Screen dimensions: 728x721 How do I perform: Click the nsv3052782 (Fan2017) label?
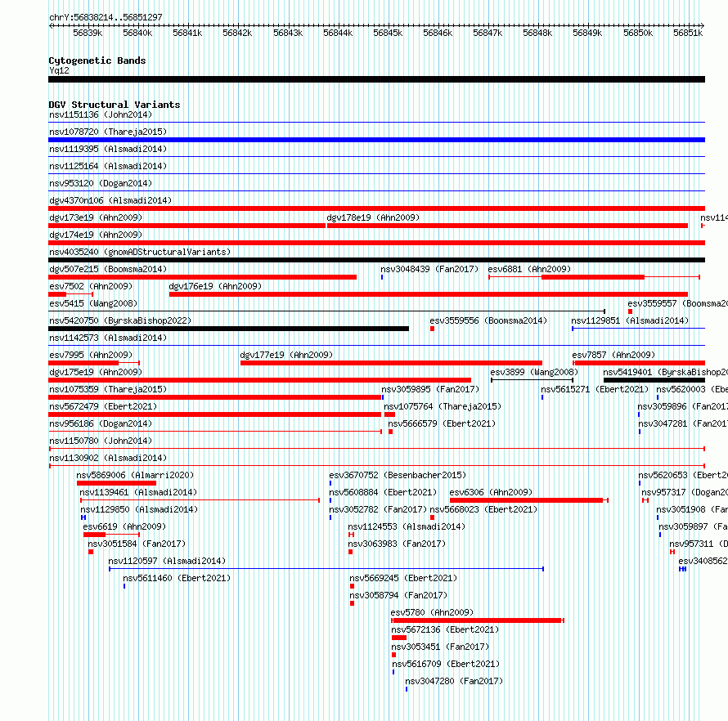378,509
